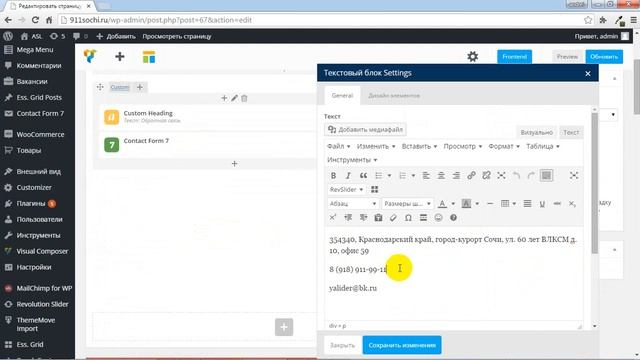Open the Файл menu
Screen dimensions: 640x360
338,146
